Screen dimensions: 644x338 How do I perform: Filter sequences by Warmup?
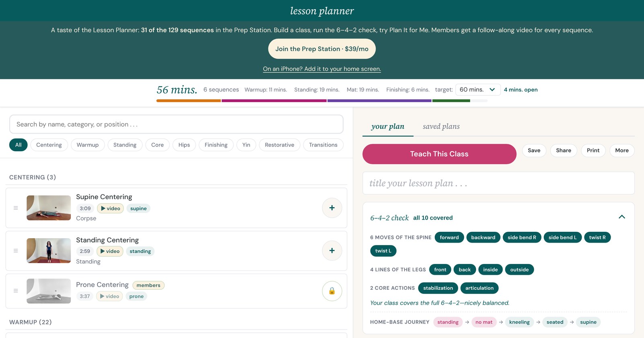(x=88, y=145)
